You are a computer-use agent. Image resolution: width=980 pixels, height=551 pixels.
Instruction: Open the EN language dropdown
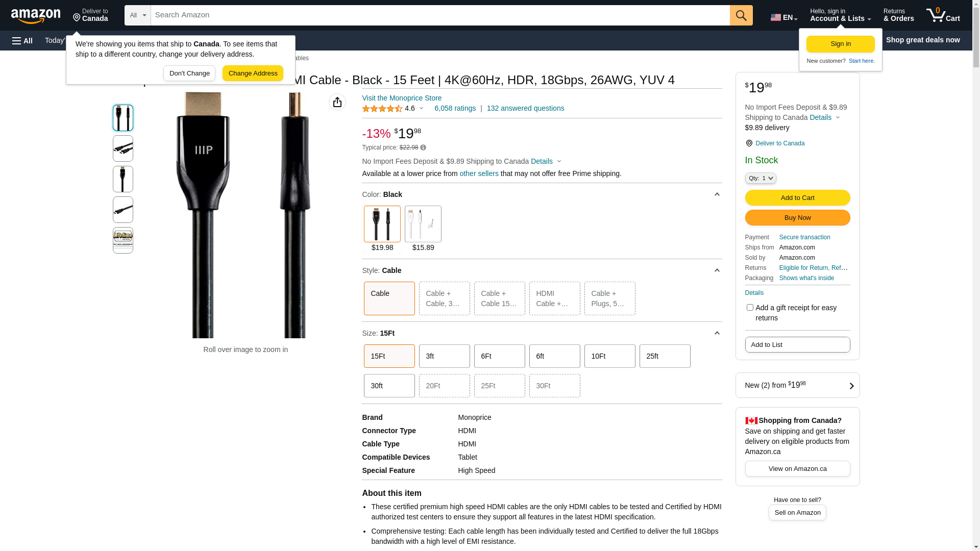784,17
